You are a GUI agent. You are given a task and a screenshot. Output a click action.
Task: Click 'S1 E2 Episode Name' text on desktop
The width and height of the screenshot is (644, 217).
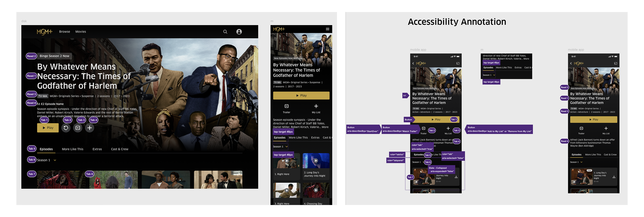pyautogui.click(x=50, y=104)
